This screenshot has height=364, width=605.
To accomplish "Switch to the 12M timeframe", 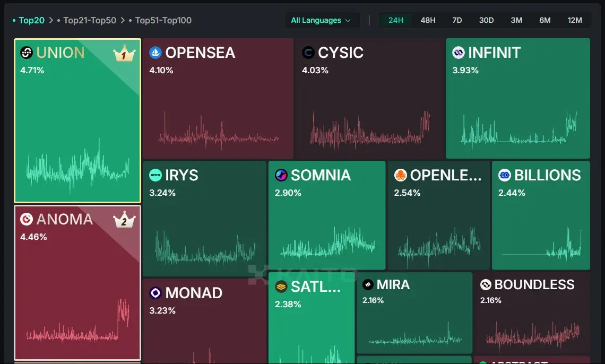I will [x=575, y=20].
